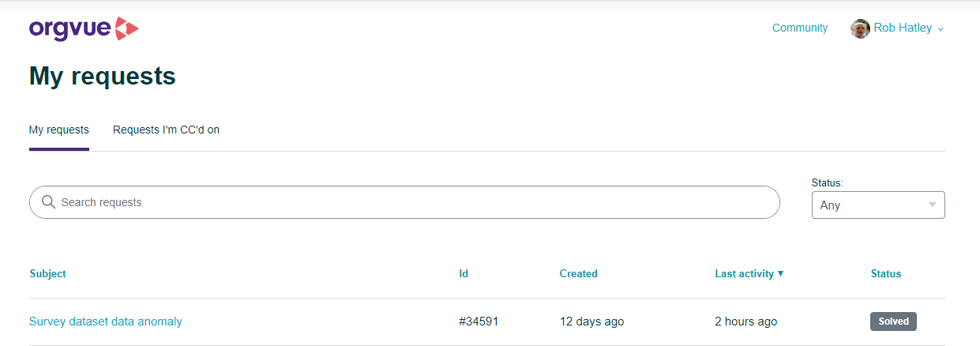
Task: Click Rob Hatley's profile avatar photo
Action: (860, 28)
